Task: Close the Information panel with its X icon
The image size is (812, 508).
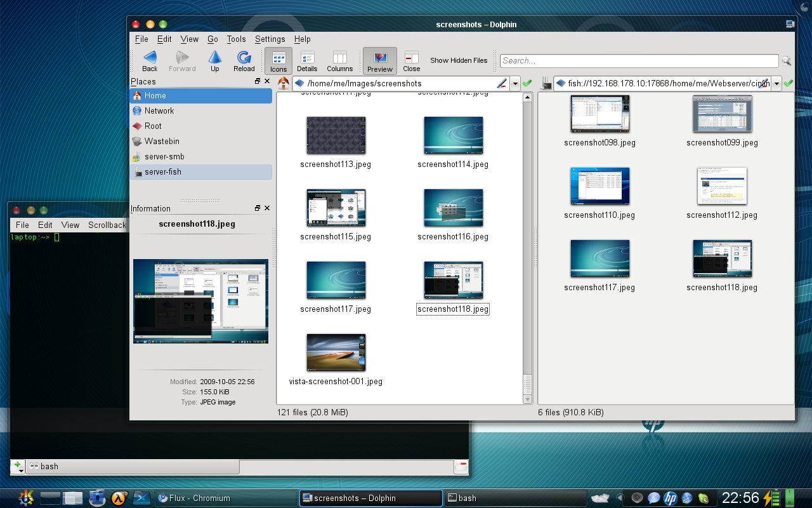Action: (267, 208)
